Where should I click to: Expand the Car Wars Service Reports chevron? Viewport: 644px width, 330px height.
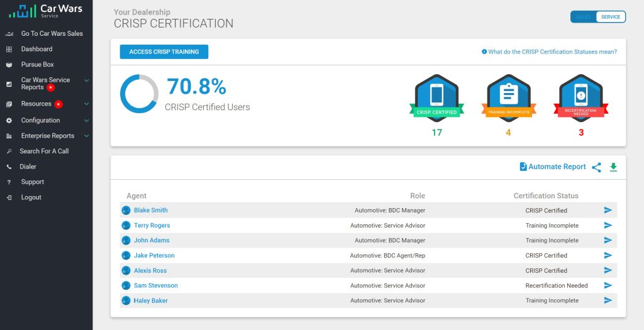click(86, 81)
